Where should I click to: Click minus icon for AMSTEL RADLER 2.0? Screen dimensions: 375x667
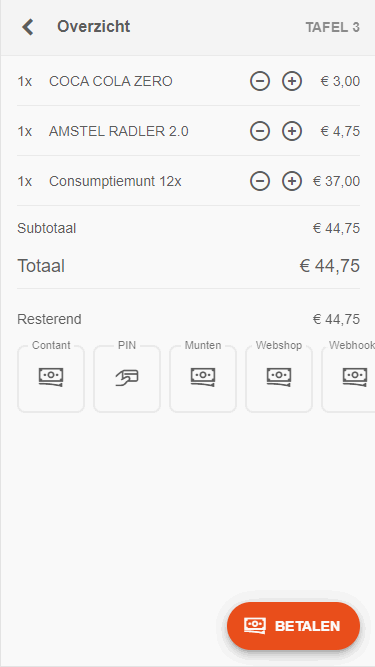coord(260,131)
